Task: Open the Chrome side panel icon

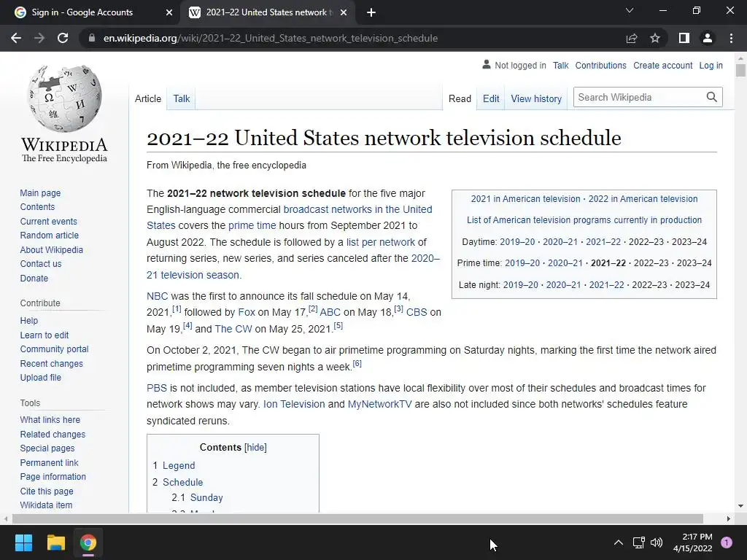Action: pyautogui.click(x=684, y=38)
